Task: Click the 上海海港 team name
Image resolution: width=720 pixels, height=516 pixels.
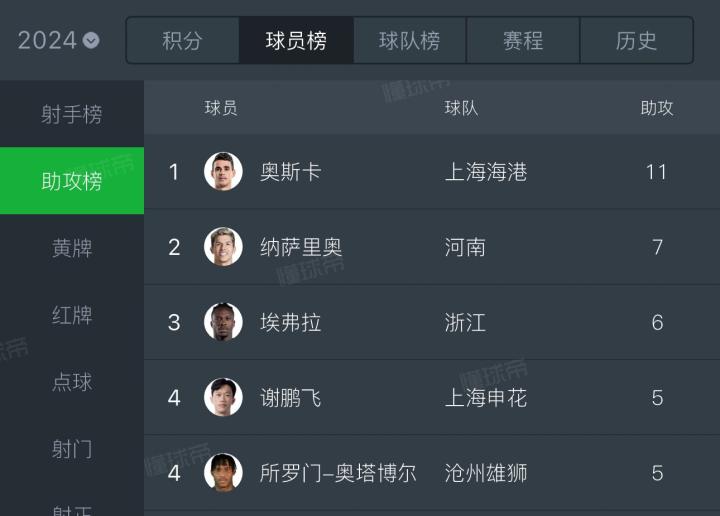Action: (x=486, y=172)
